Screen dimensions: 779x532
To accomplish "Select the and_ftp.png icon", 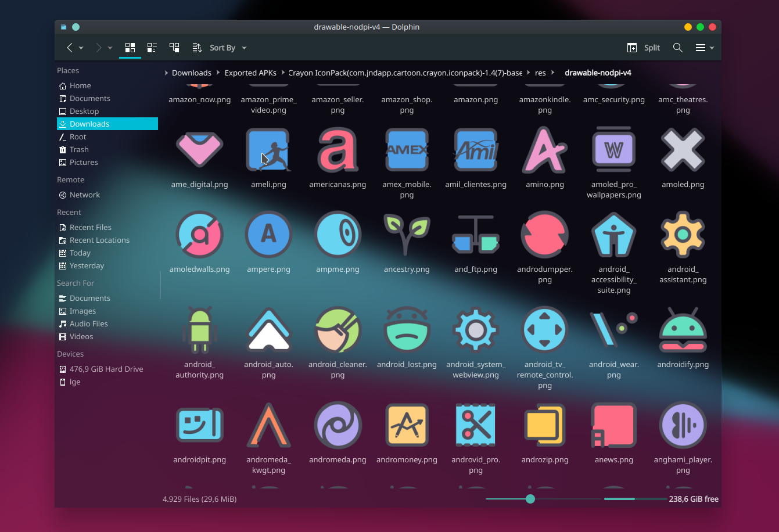I will point(476,235).
